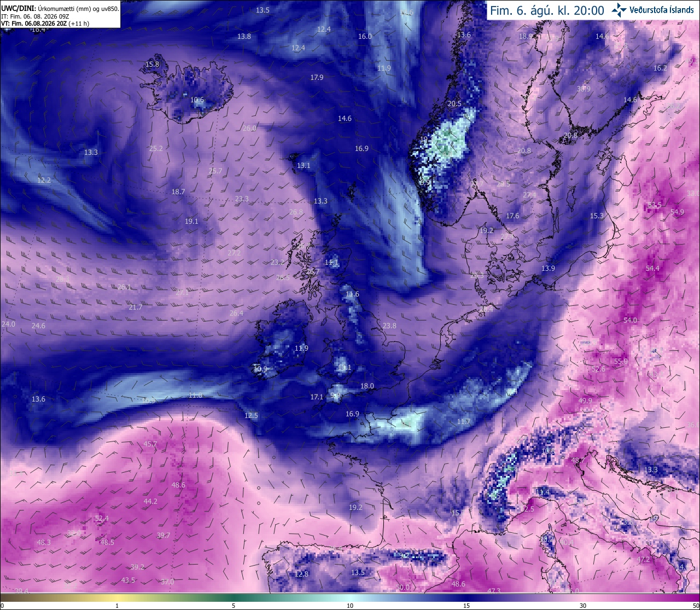Click the Veðurstofa Íslands text label
This screenshot has width=700, height=610.
tap(662, 10)
